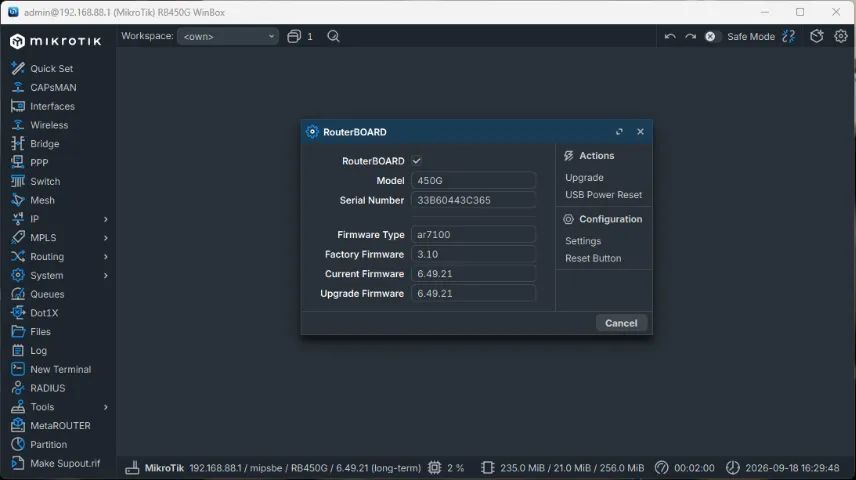Open the Partition menu icon
856x480 pixels.
point(17,445)
